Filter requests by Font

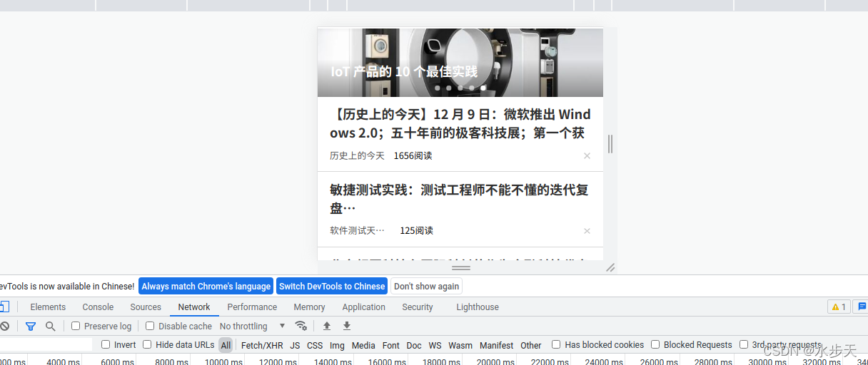(x=391, y=345)
